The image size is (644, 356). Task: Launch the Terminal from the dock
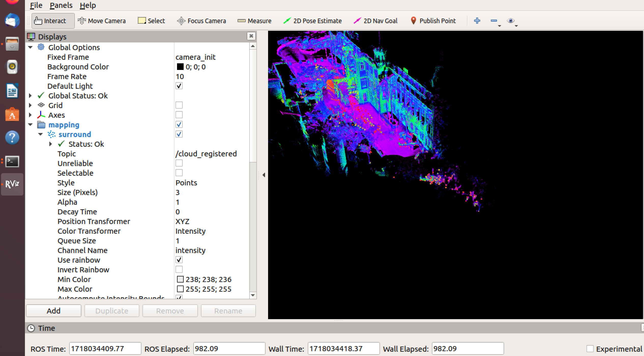12,161
